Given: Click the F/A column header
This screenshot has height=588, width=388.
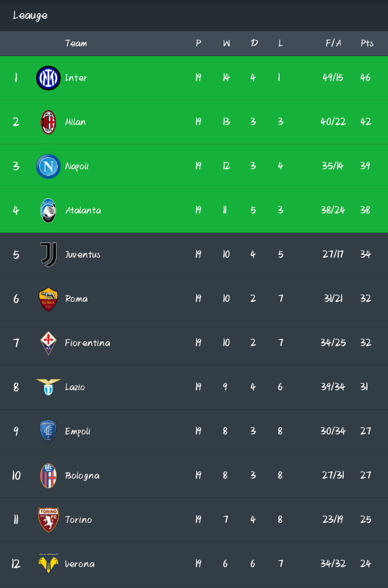Looking at the screenshot, I should pyautogui.click(x=333, y=44).
